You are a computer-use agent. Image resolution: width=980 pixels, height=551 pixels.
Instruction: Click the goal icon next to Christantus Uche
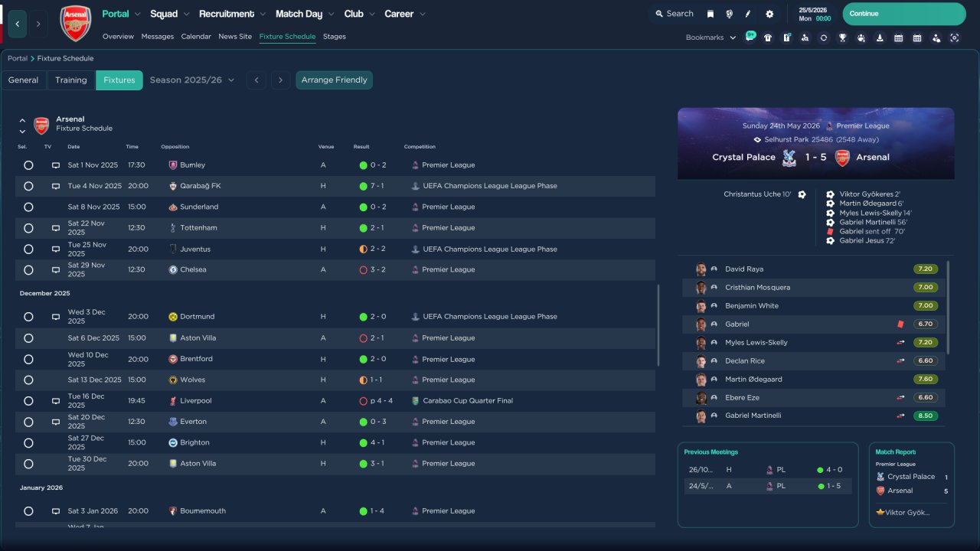(x=802, y=194)
